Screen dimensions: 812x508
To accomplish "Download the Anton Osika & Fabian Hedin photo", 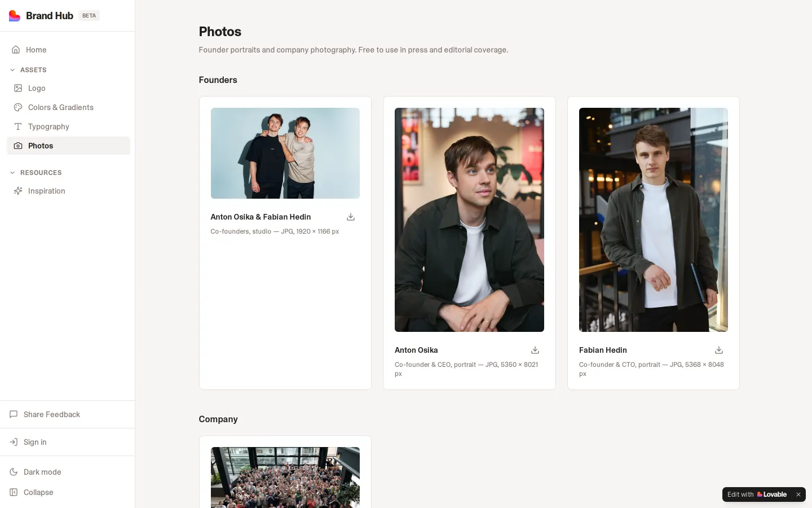I will [x=351, y=217].
